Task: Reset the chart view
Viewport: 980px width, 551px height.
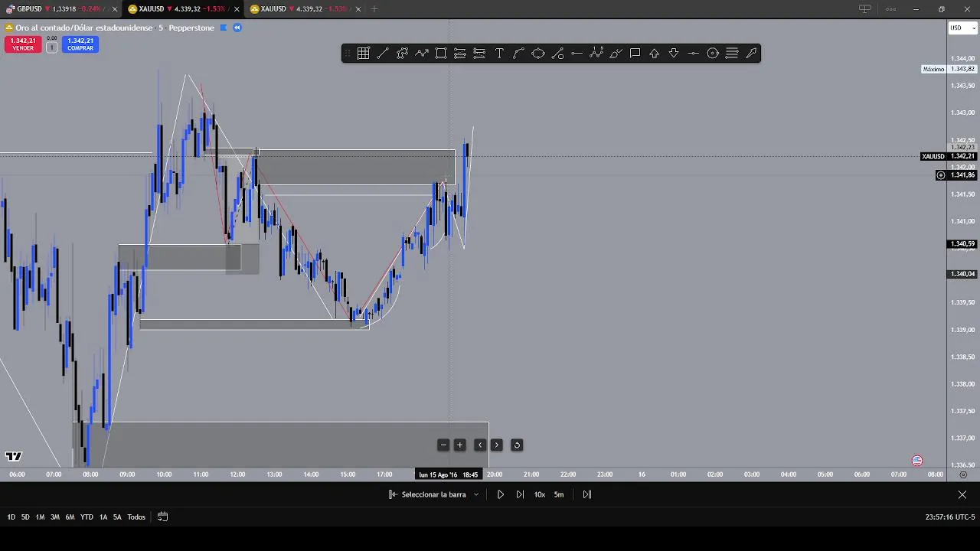Action: (x=517, y=445)
